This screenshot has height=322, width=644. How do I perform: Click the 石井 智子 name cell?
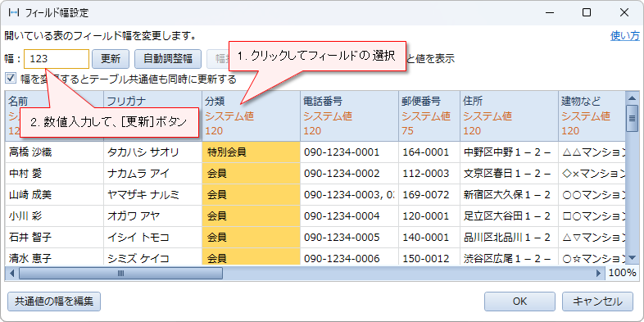point(54,238)
